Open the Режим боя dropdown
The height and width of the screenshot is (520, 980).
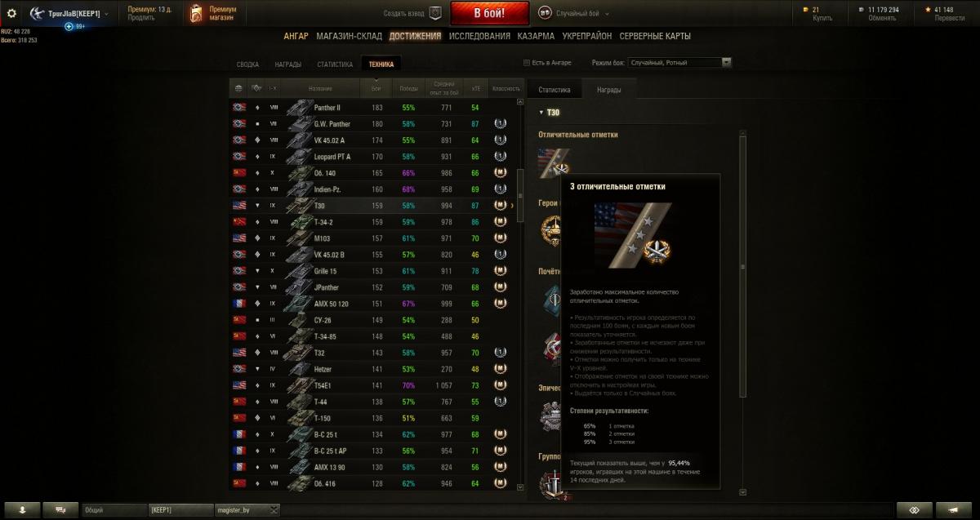pos(679,62)
